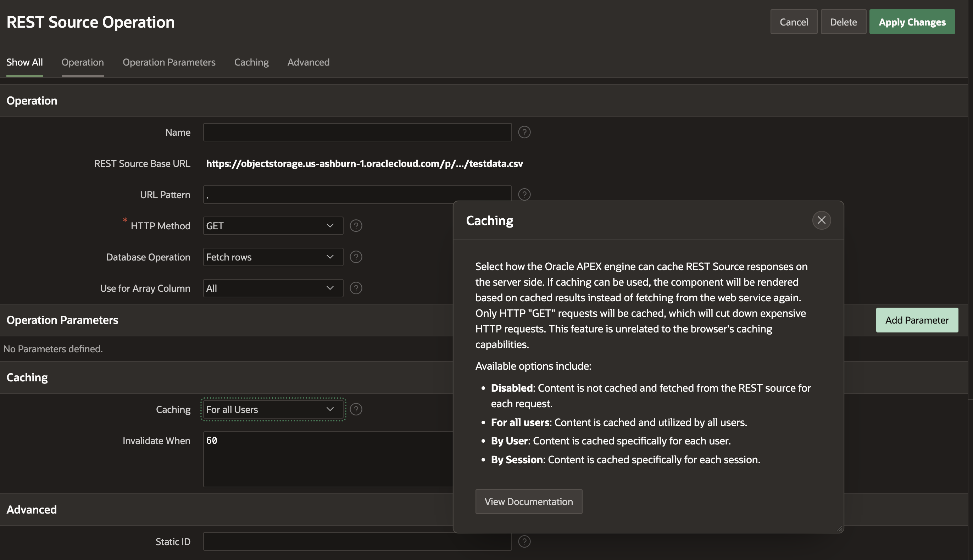Select the Caching tab
Viewport: 973px width, 560px height.
[x=251, y=62]
